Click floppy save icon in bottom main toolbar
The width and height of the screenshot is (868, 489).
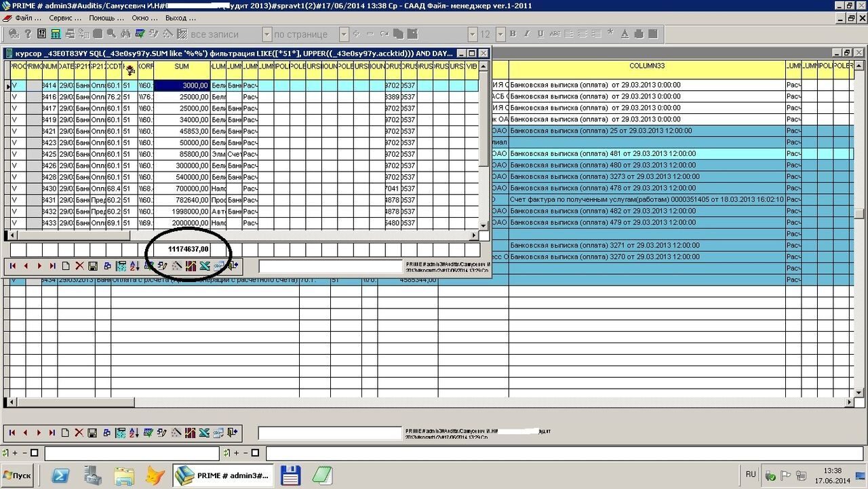pyautogui.click(x=93, y=433)
